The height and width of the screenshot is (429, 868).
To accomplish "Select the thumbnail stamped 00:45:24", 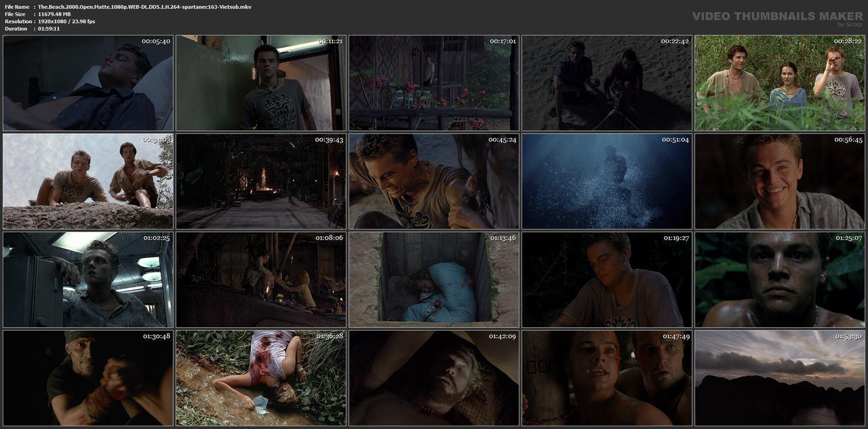I will click(x=434, y=181).
